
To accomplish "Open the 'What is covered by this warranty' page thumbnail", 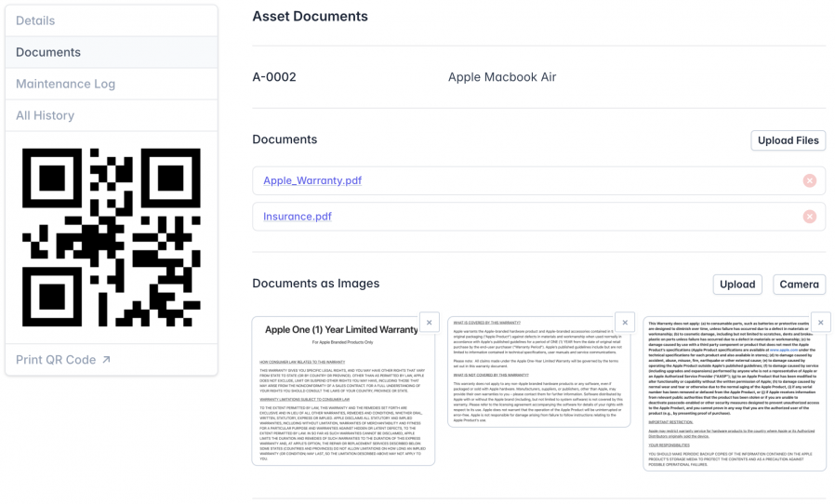I will (x=539, y=372).
